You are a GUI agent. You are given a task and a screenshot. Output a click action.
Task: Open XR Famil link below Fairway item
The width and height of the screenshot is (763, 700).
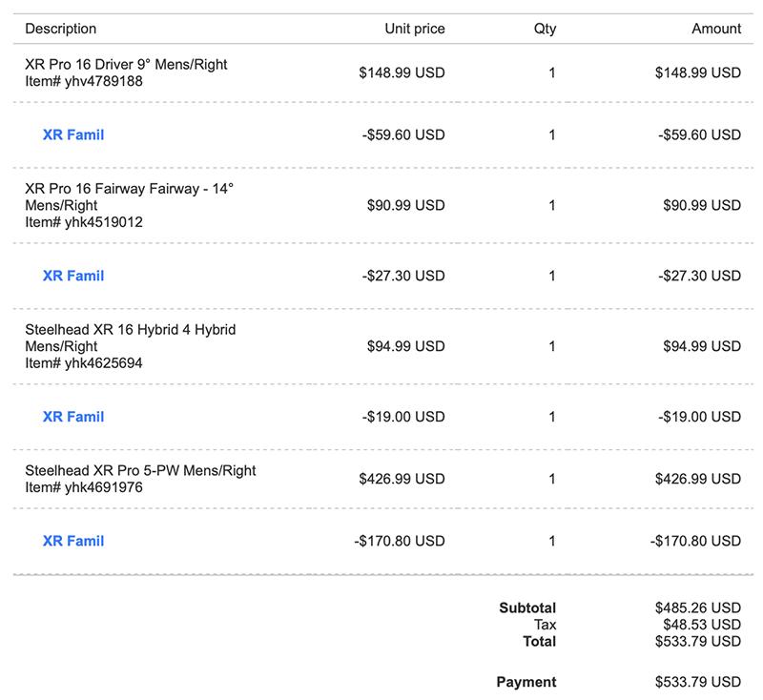(73, 277)
